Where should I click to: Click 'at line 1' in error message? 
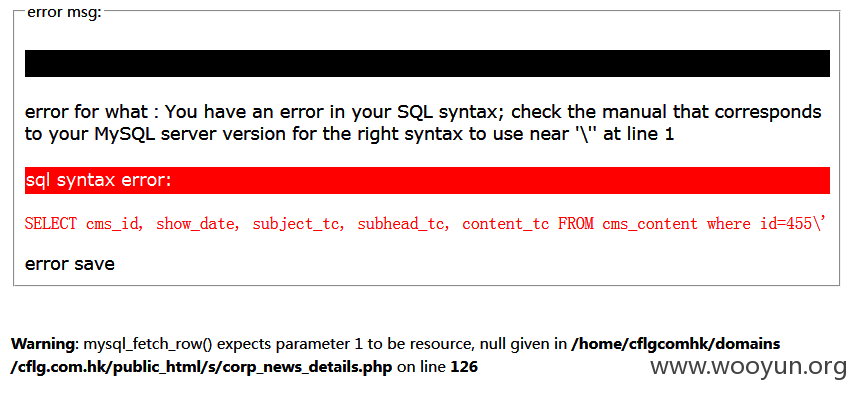click(639, 134)
